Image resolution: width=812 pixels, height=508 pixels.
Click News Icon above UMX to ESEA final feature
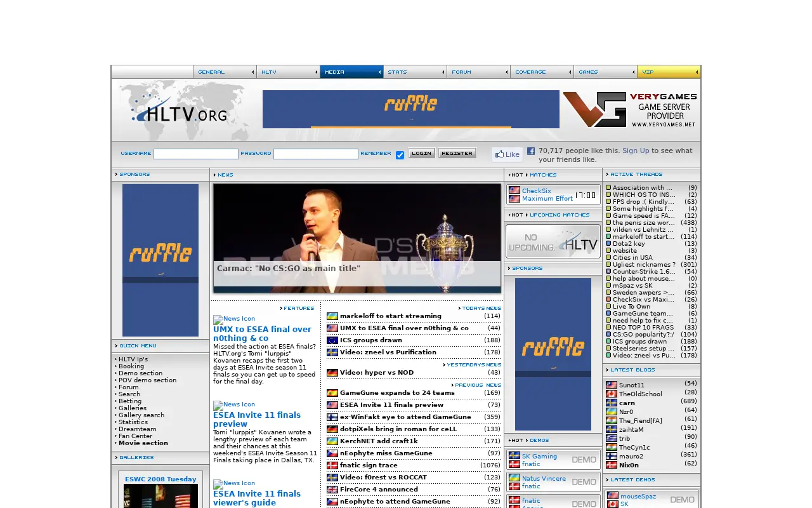[x=234, y=319]
